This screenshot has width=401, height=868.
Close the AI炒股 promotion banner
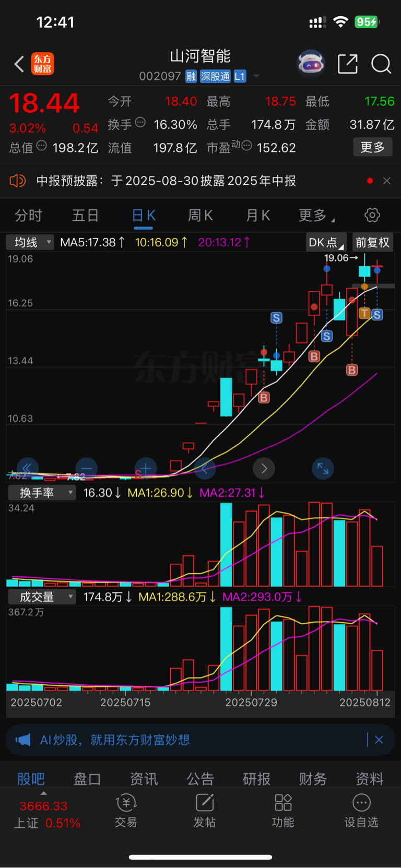[x=379, y=740]
